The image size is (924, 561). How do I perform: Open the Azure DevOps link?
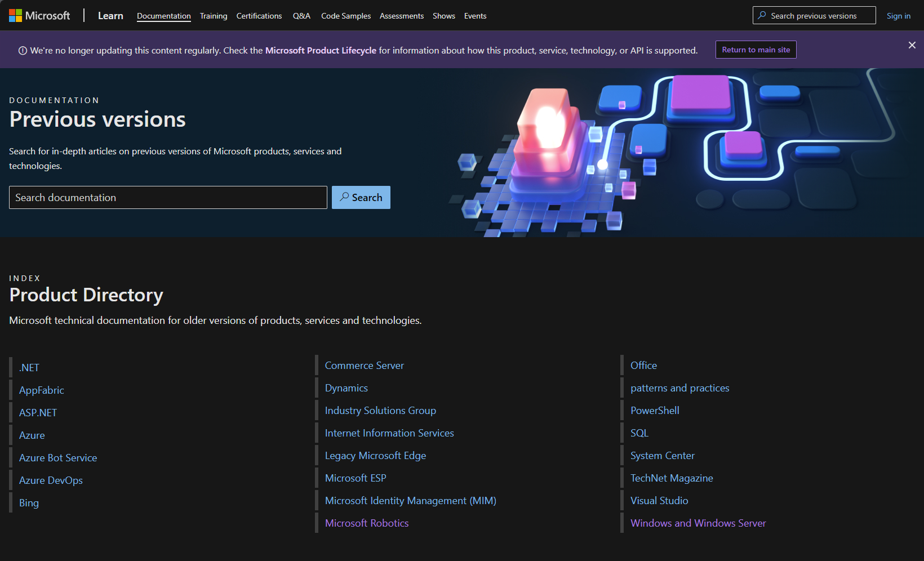(x=51, y=480)
